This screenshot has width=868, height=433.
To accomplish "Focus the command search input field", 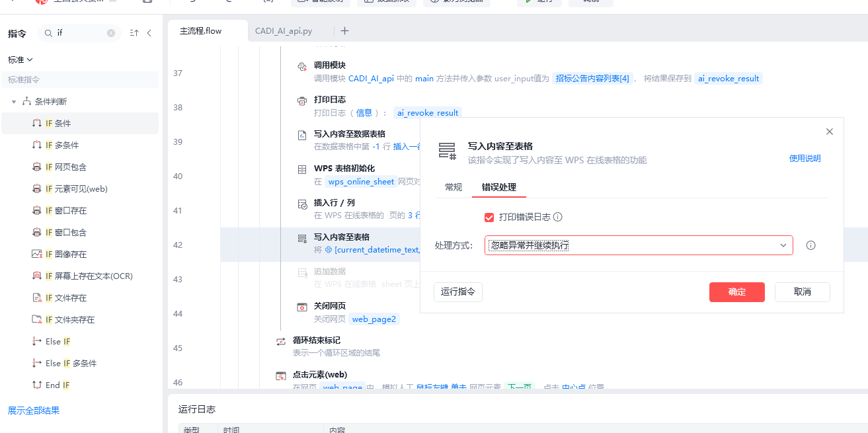I will (79, 33).
